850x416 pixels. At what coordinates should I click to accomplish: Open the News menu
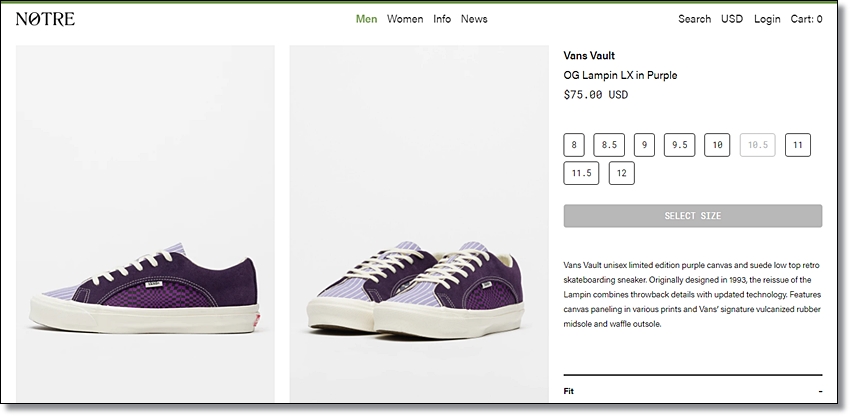pos(474,19)
